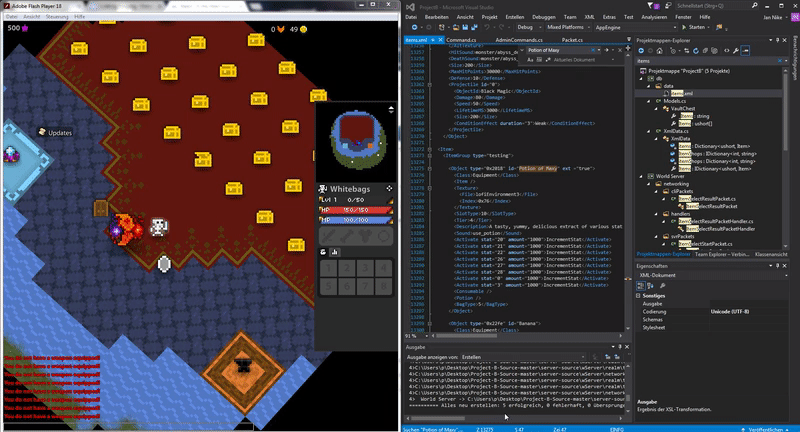Collapse the Sonstiges category in Properties
The image size is (800, 432).
point(638,295)
